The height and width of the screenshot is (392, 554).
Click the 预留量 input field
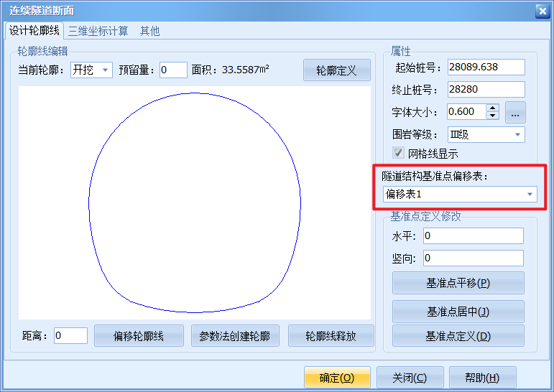point(173,70)
